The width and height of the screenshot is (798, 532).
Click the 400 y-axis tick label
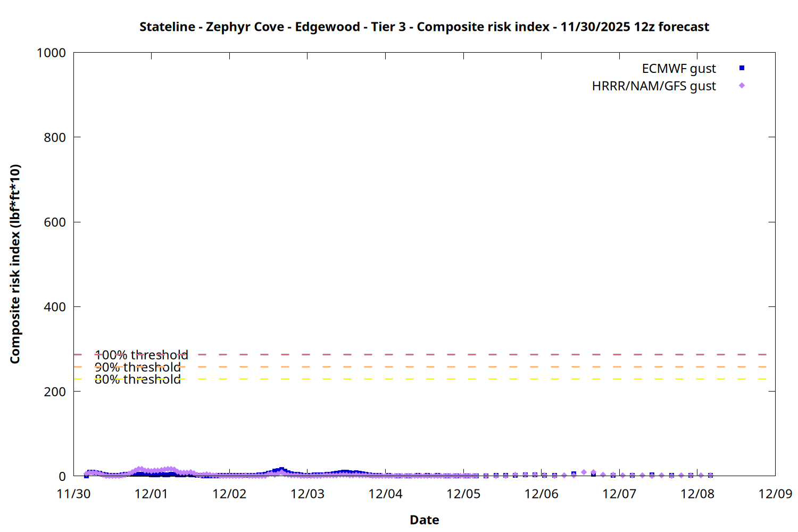click(55, 307)
